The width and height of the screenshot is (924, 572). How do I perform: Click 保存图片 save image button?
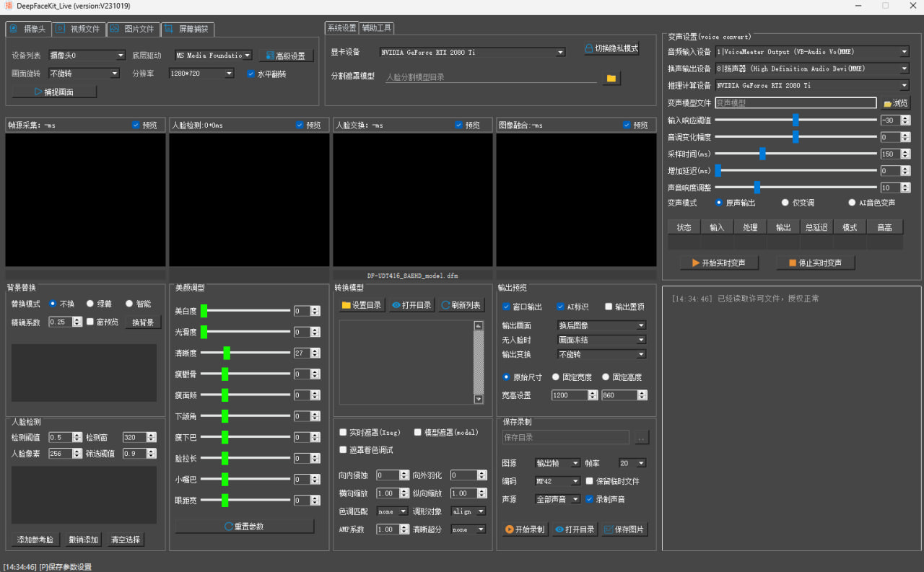pos(624,529)
